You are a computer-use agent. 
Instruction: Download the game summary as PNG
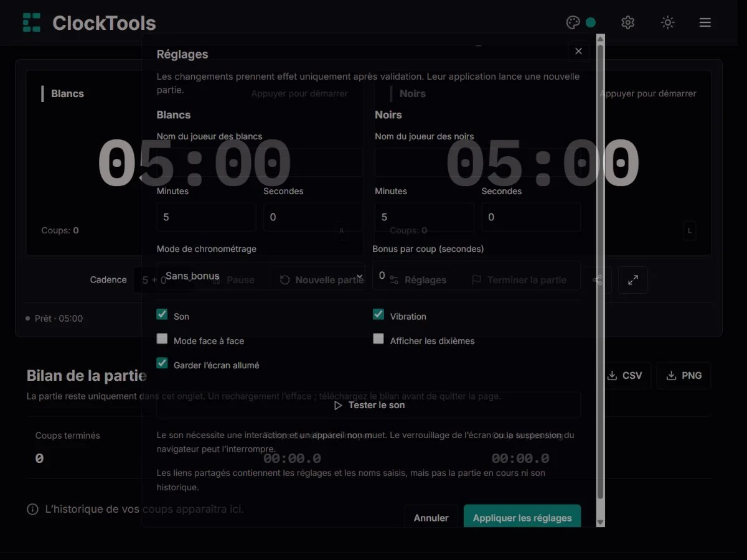point(684,375)
